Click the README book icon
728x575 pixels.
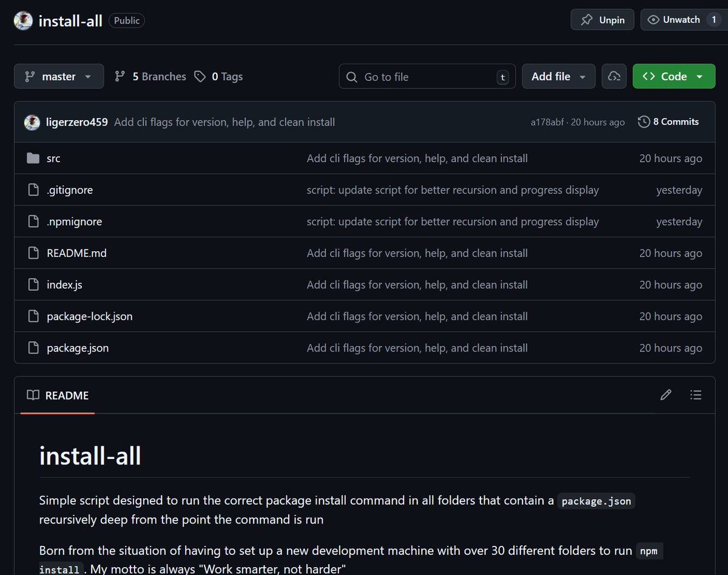33,395
